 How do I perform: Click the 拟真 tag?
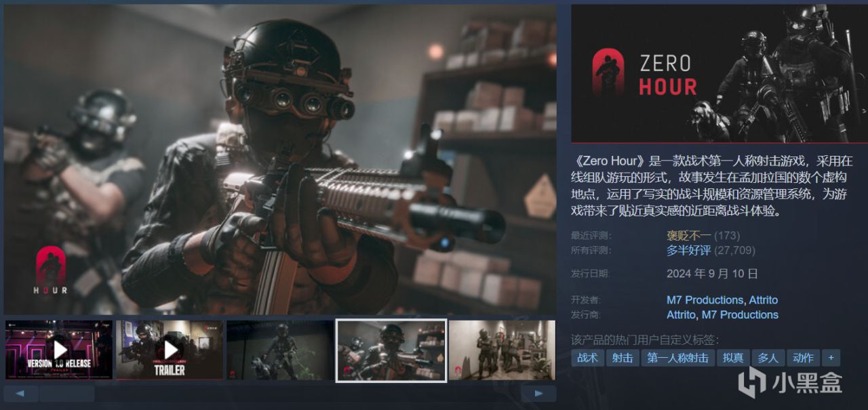(x=733, y=358)
